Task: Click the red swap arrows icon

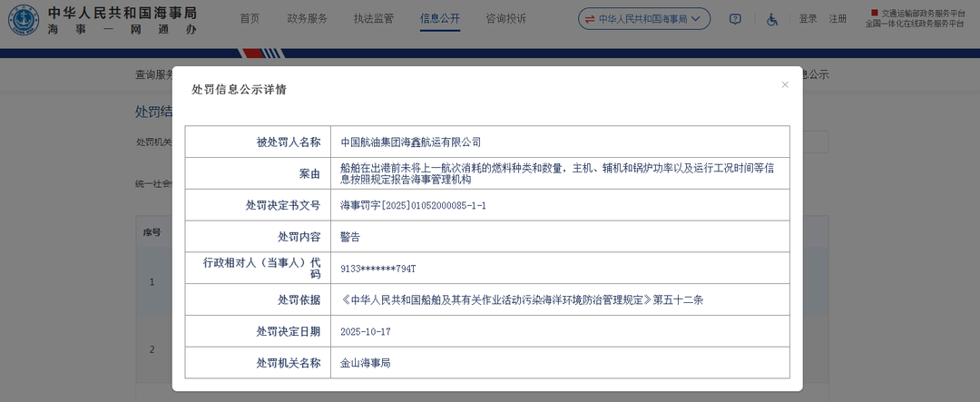Action: (590, 19)
